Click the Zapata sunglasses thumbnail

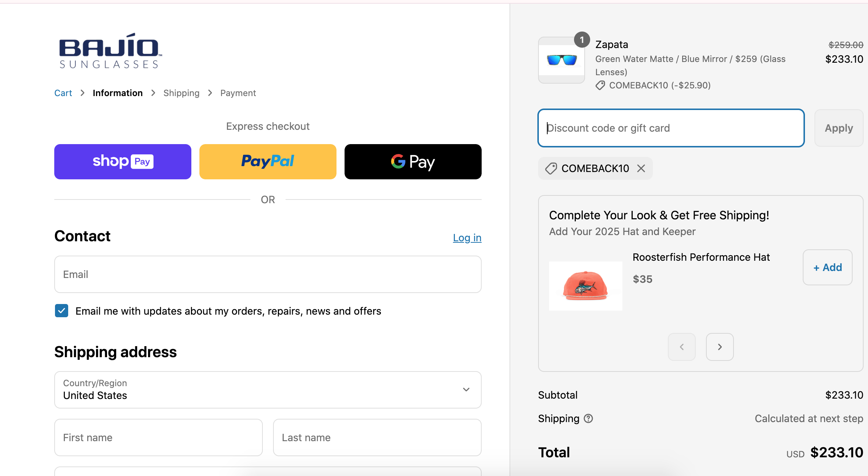coord(561,61)
